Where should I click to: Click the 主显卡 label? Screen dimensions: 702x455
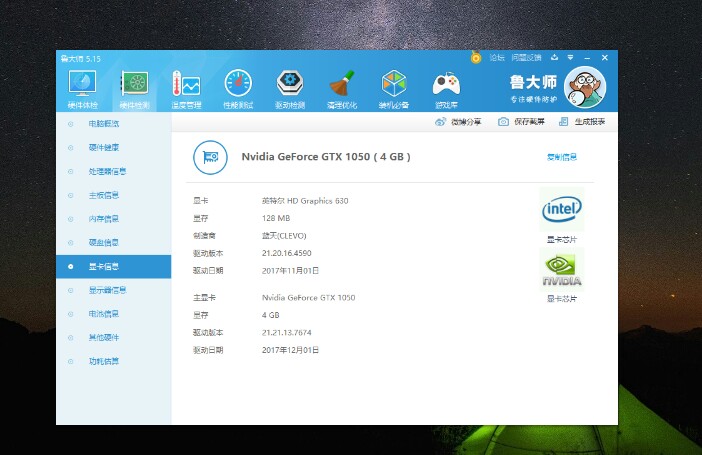[x=204, y=297]
